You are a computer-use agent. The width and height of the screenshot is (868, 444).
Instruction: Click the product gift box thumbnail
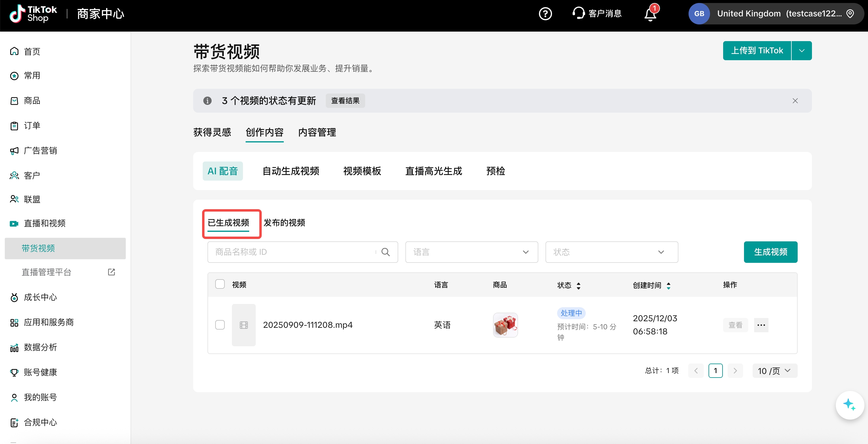505,325
